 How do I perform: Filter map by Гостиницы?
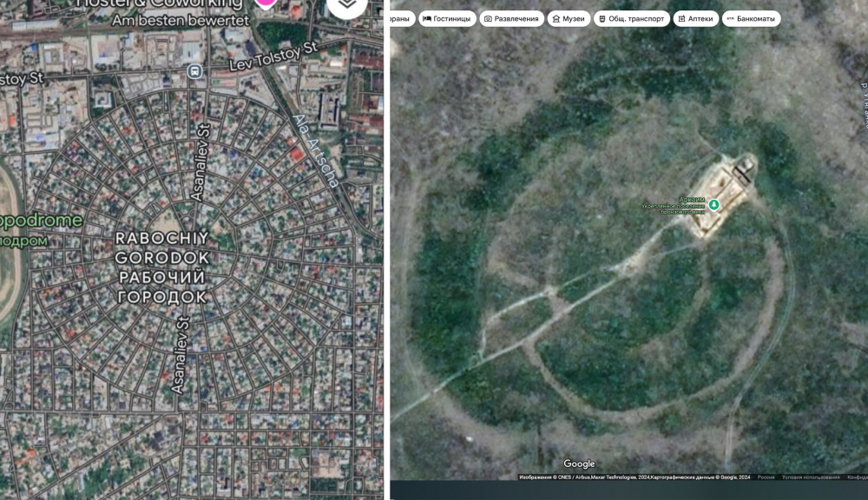(x=447, y=19)
